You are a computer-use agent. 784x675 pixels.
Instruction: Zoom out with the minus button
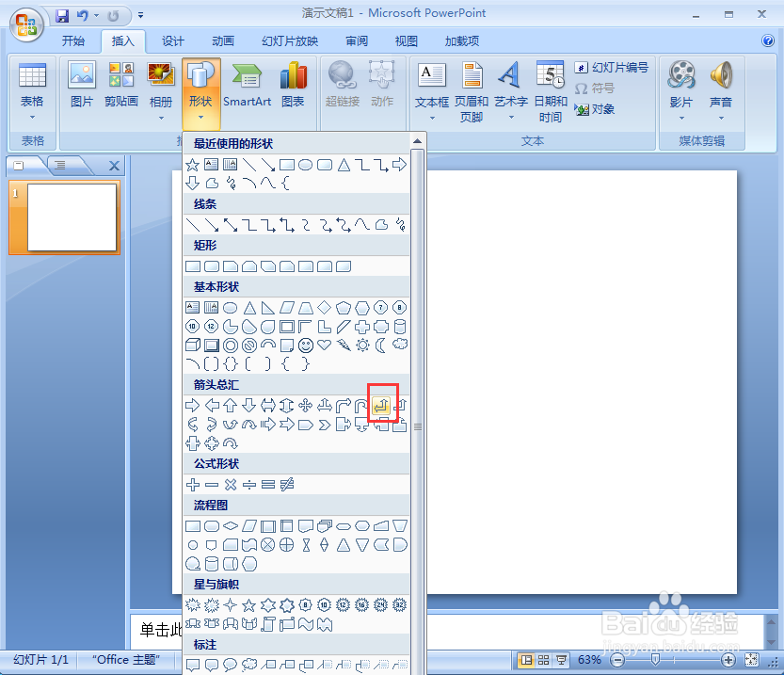618,661
